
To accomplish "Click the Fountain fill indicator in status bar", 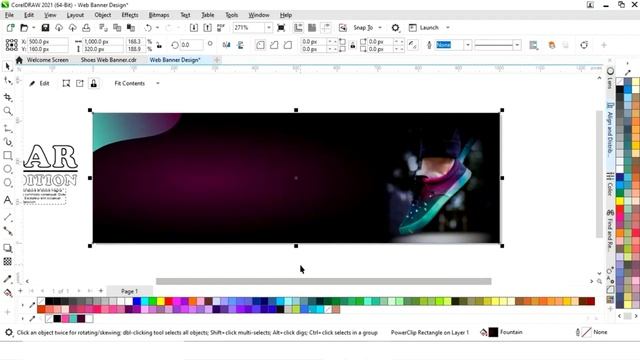I will [x=502, y=332].
